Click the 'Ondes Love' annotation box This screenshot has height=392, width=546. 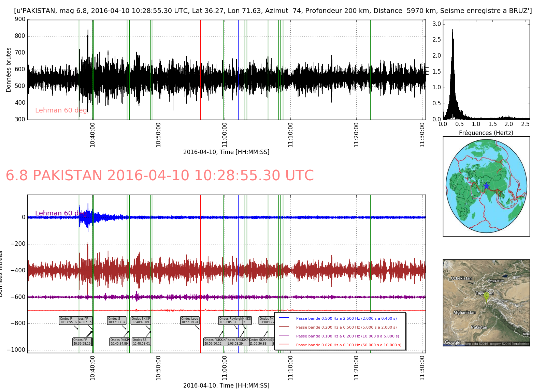pyautogui.click(x=190, y=320)
